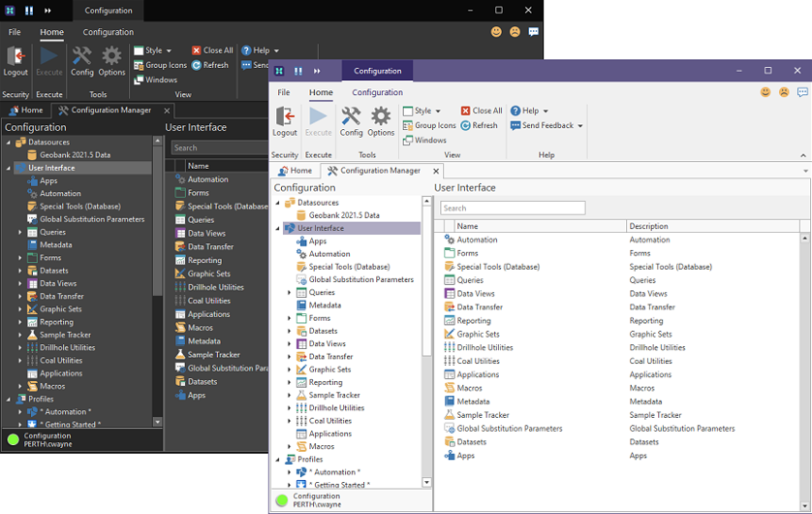Click the sad face icon in the dark window
This screenshot has height=514, width=812.
coord(515,32)
